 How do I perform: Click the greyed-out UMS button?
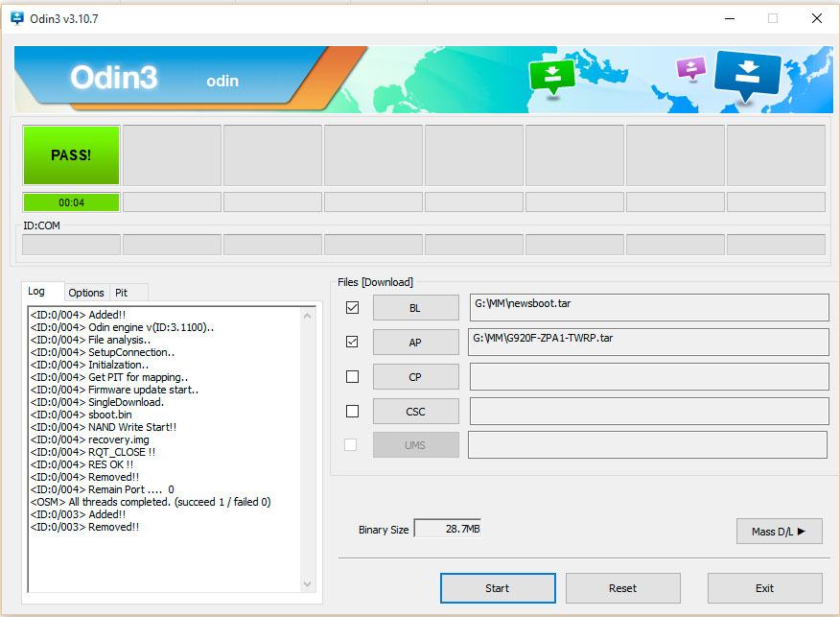(x=416, y=445)
